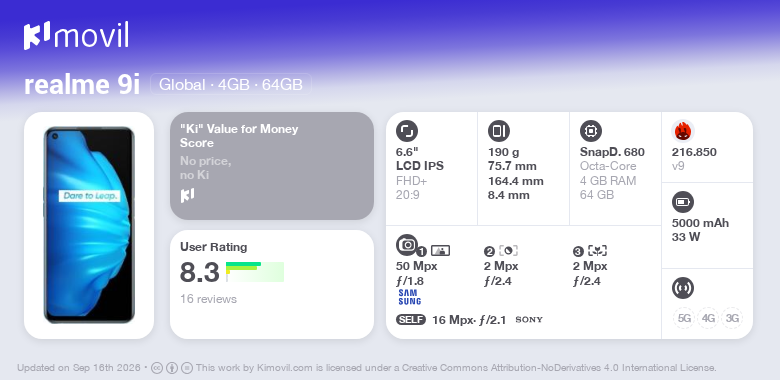Click the weight and dimensions icon
780x380 pixels.
click(x=499, y=131)
